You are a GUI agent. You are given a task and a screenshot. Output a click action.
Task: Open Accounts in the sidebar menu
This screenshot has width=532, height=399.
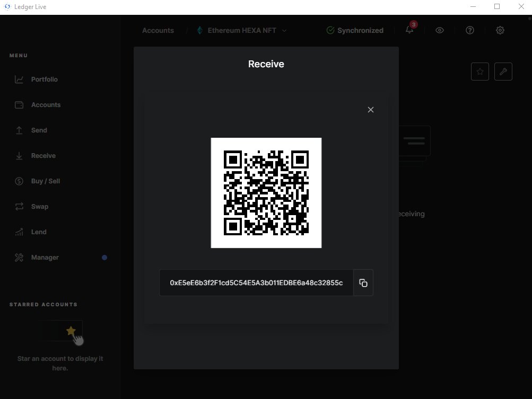coord(46,105)
